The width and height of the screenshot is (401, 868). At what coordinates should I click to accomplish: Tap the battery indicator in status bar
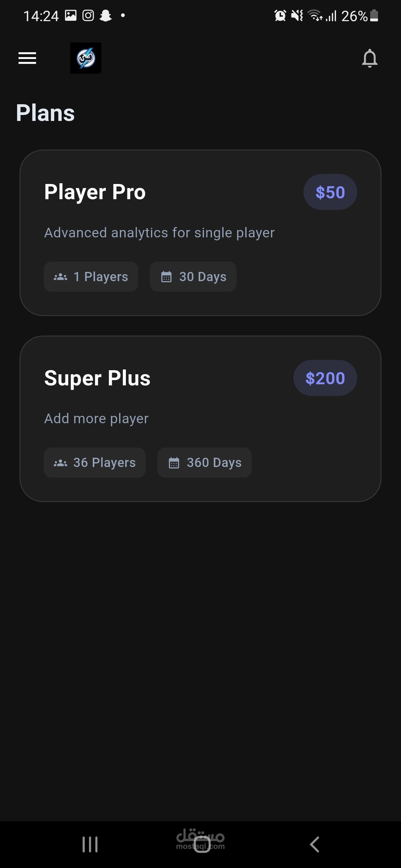pyautogui.click(x=374, y=16)
